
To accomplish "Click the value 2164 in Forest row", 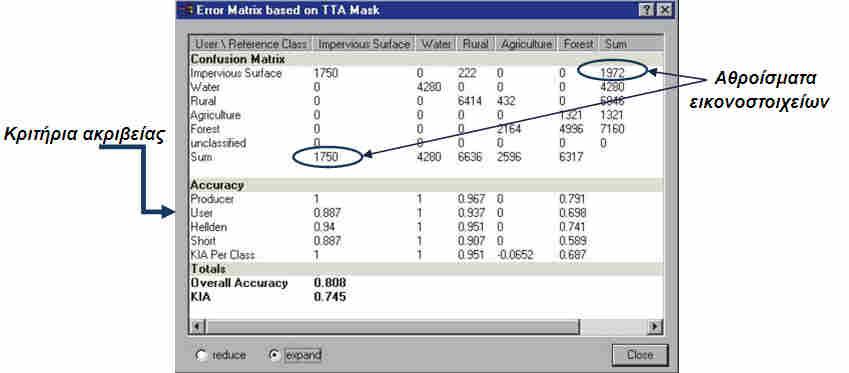I will click(509, 129).
